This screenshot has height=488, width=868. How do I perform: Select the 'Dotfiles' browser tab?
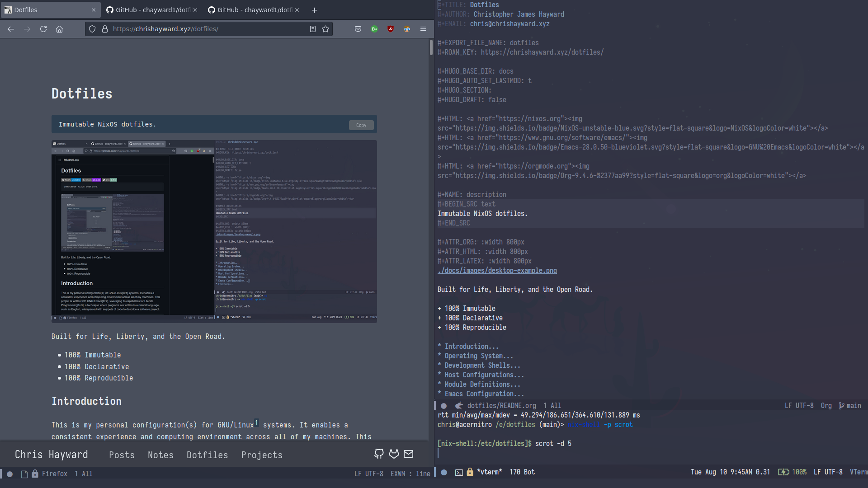tap(51, 9)
